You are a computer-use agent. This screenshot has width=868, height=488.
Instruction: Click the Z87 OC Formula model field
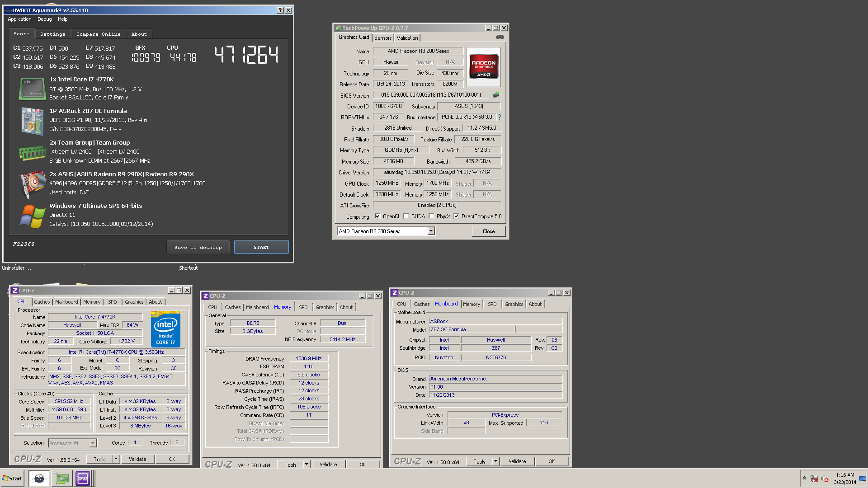[471, 329]
